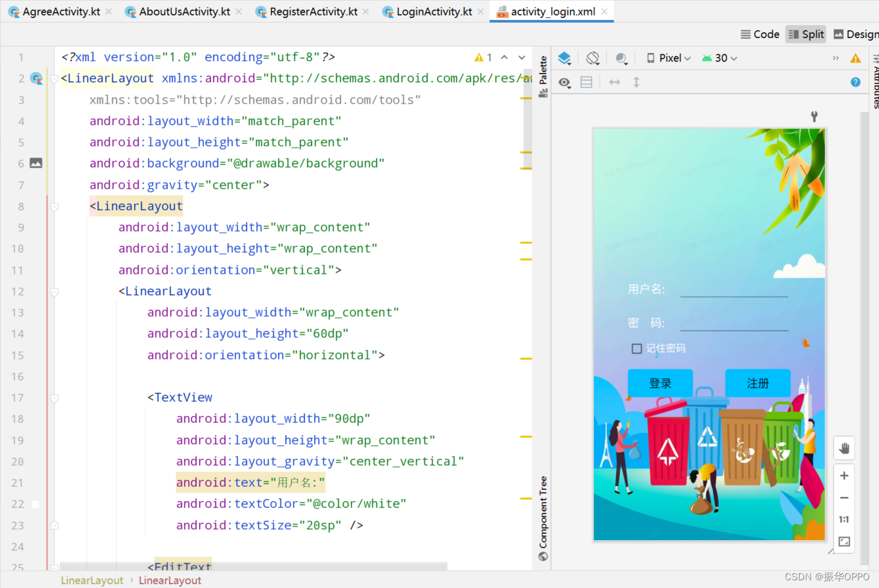The image size is (879, 588).
Task: Click the layout list icon in the design toolbar
Action: [x=586, y=82]
